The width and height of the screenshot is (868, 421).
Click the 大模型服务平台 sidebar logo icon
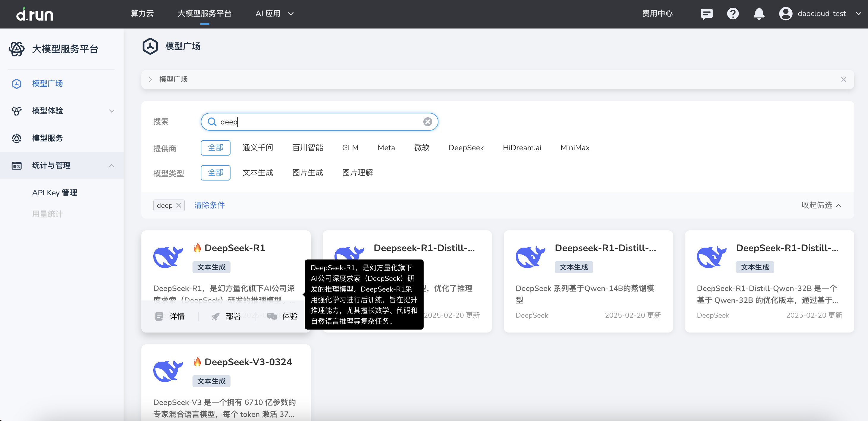(17, 49)
